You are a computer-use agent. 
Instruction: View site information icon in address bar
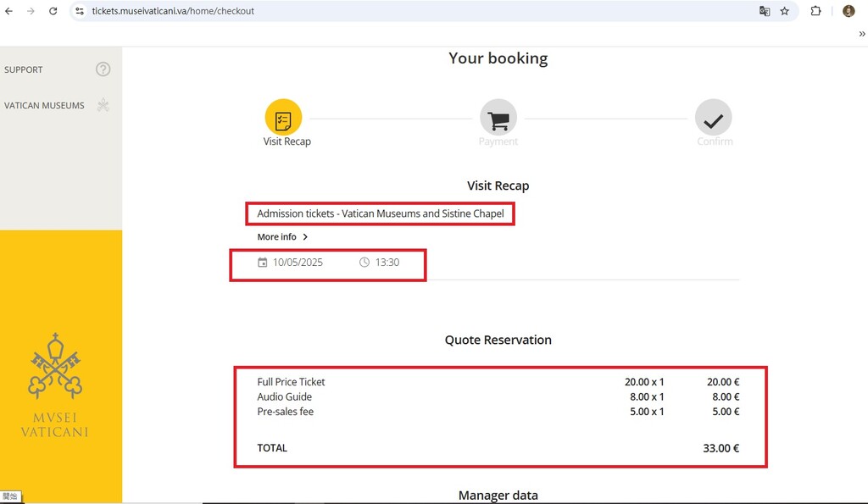click(80, 11)
